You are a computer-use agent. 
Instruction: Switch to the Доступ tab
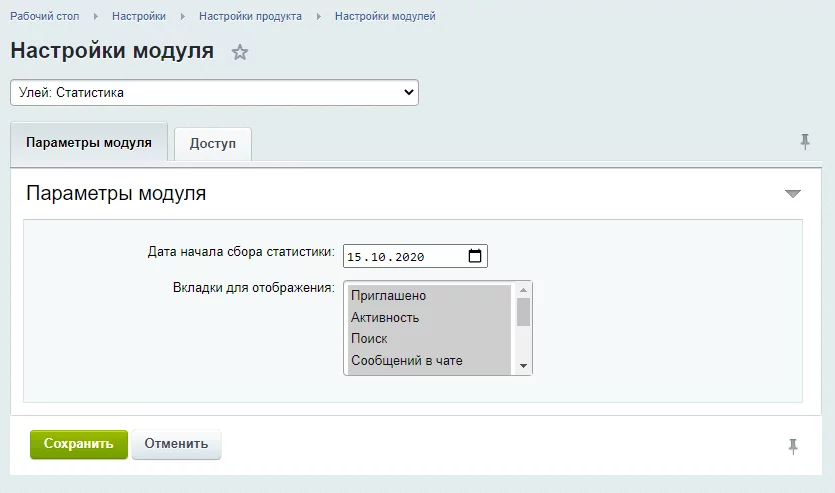(x=213, y=144)
